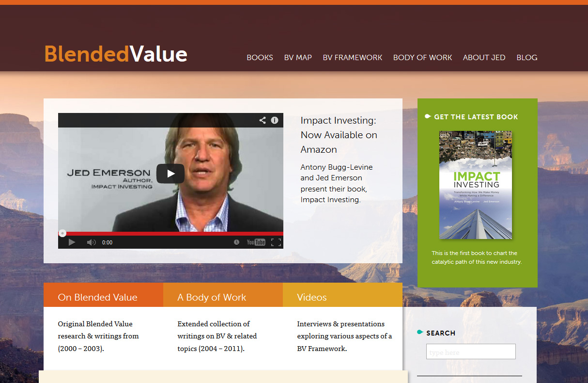Select the A Body of Work tab

tap(223, 295)
